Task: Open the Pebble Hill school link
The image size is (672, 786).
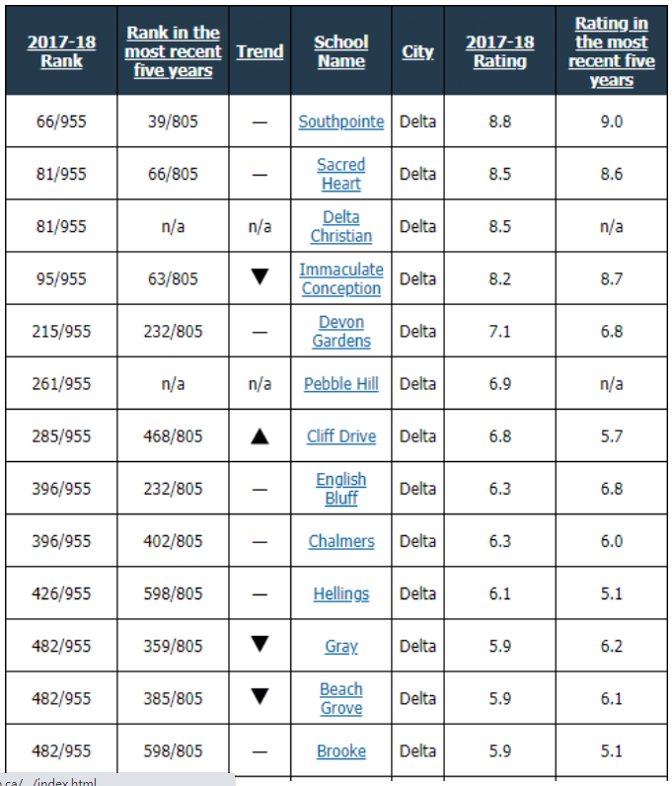Action: [x=341, y=384]
